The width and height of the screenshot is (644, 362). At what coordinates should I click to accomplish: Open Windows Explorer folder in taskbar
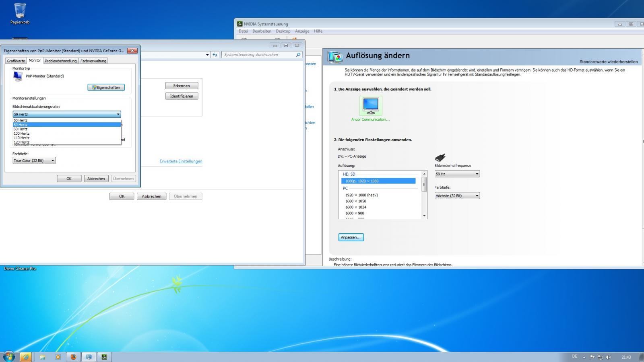(42, 357)
